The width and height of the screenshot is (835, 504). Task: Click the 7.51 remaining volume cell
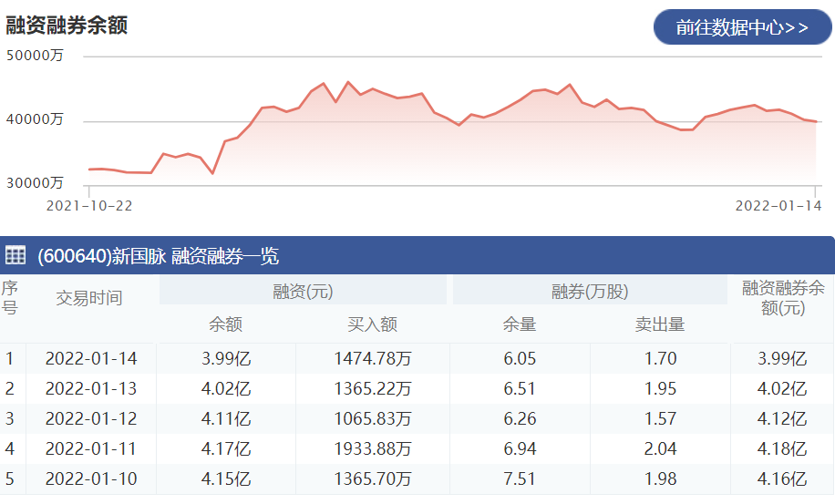point(520,479)
